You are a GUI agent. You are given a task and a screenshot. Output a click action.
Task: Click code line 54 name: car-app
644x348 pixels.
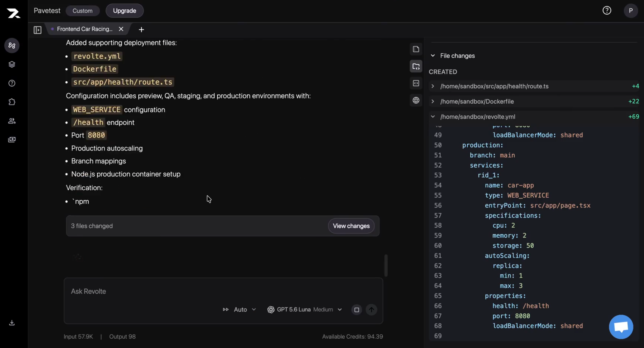tap(509, 185)
